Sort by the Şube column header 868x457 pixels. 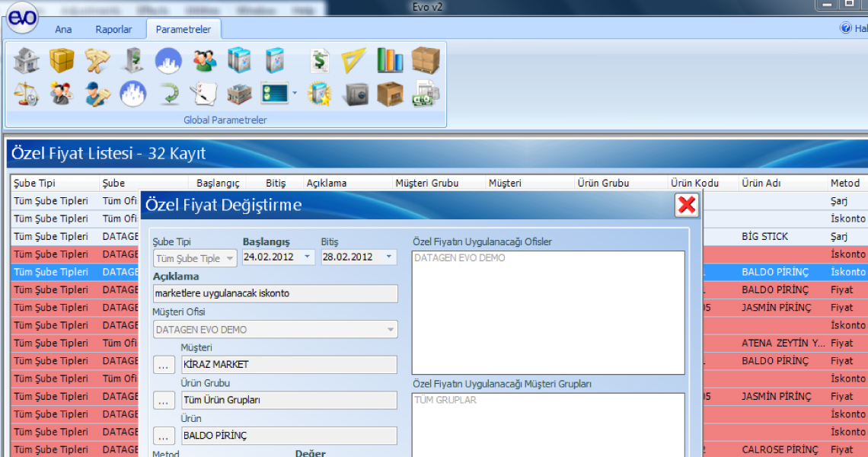(143, 183)
